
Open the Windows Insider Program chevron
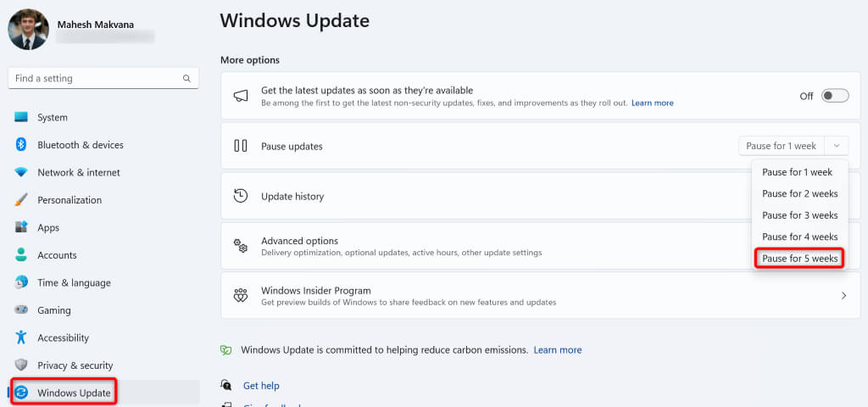(843, 296)
